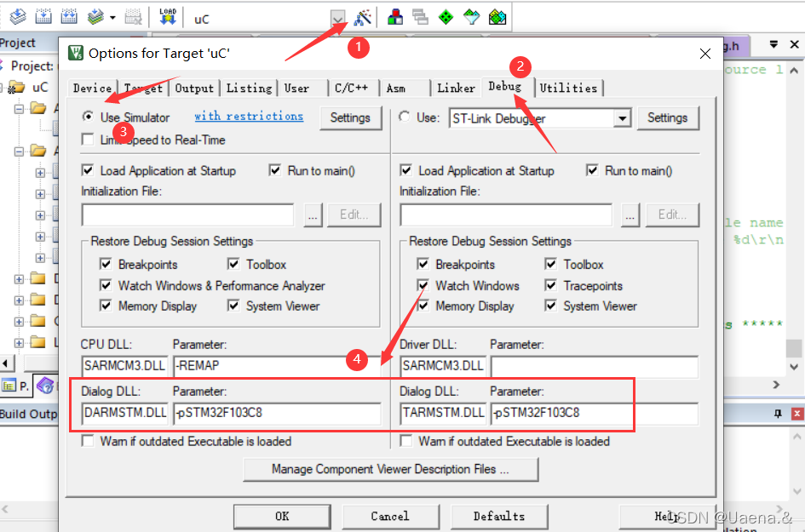
Task: Click the Manage Multi-Project Workspace icon
Action: 421,17
